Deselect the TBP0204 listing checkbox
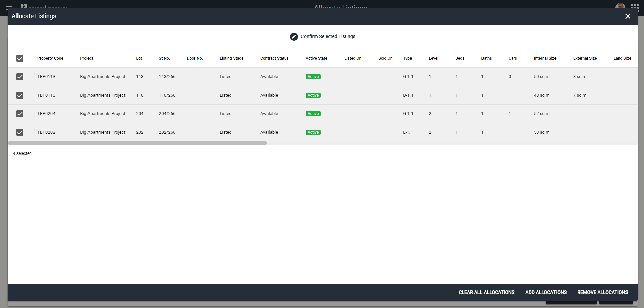 [20, 113]
